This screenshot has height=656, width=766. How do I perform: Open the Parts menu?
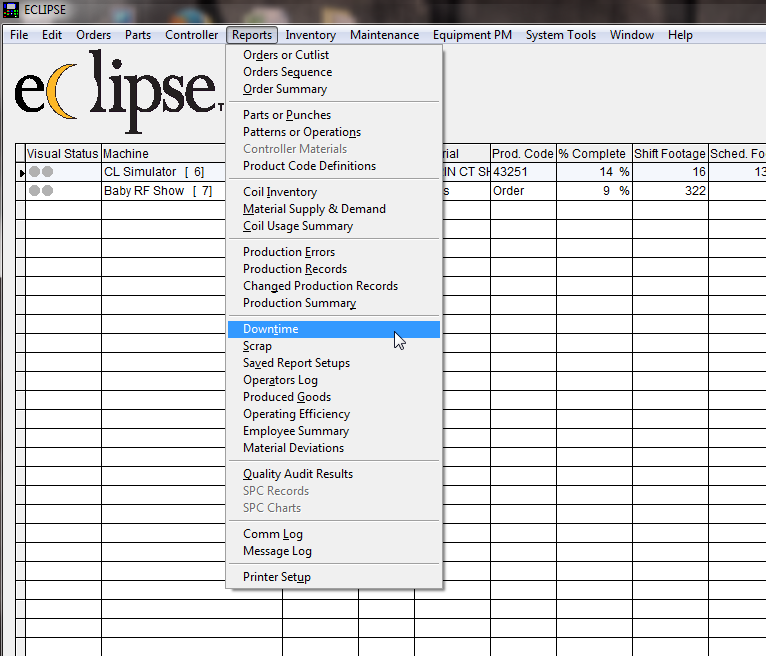pyautogui.click(x=138, y=35)
